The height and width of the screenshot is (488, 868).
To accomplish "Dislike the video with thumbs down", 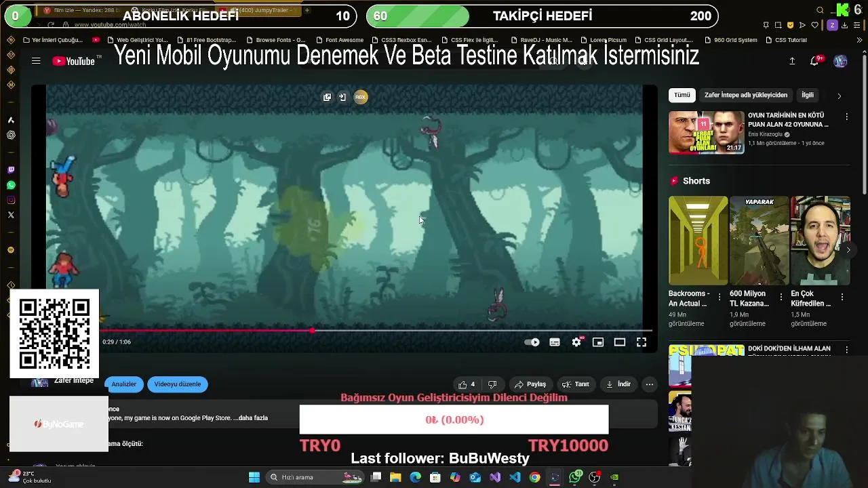I will (493, 384).
